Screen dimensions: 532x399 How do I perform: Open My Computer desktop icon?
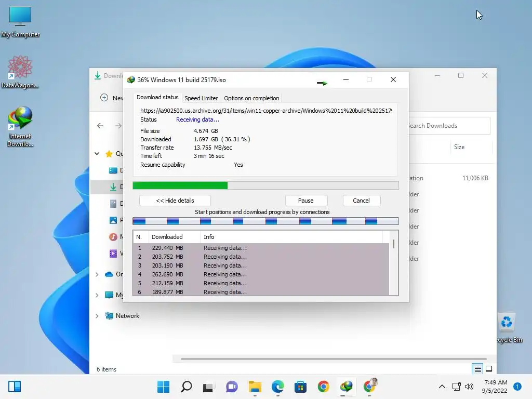pyautogui.click(x=20, y=21)
